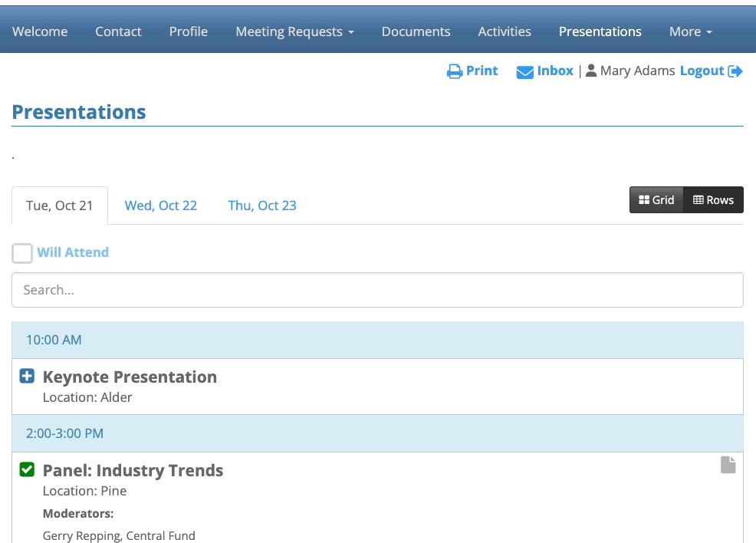
Task: Click the user profile icon beside Mary Adams
Action: [x=591, y=71]
